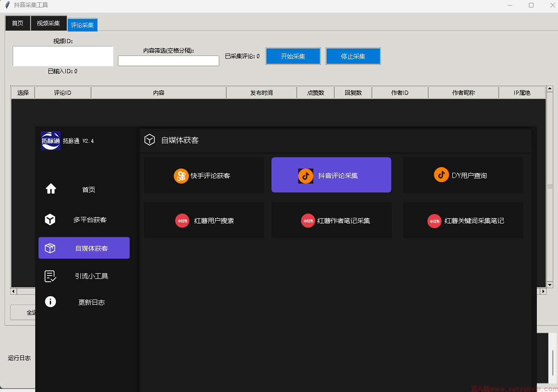Image resolution: width=558 pixels, height=392 pixels.
Task: Click the table scrollbar down arrow
Action: click(x=550, y=284)
